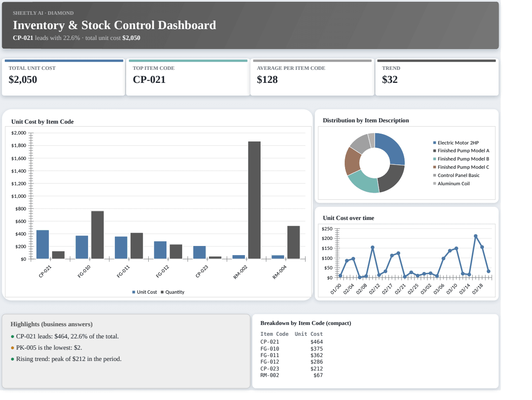
Task: Click the $212 cost cell for CP-023
Action: (317, 369)
